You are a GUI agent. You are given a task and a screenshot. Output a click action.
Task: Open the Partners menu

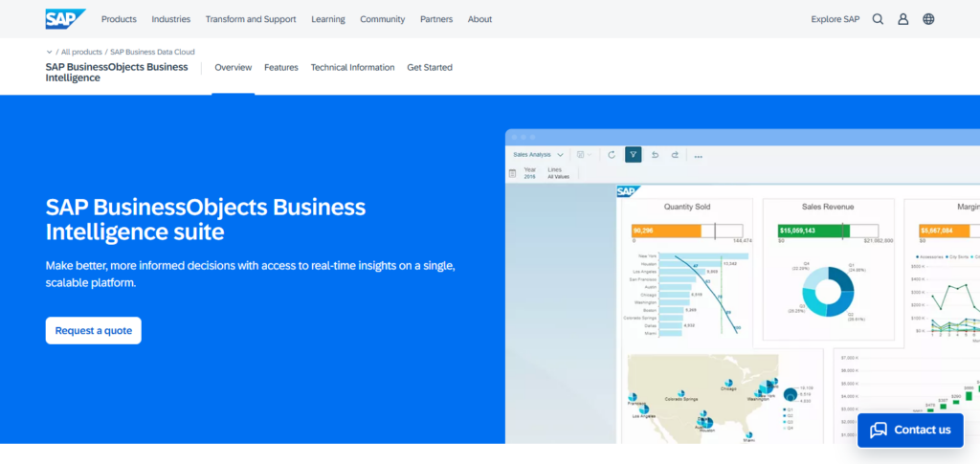coord(436,19)
